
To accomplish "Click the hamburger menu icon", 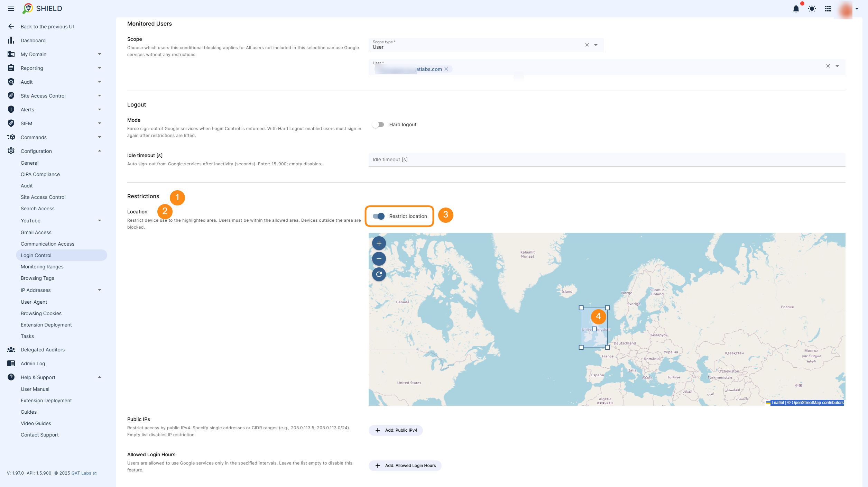I will coord(11,9).
